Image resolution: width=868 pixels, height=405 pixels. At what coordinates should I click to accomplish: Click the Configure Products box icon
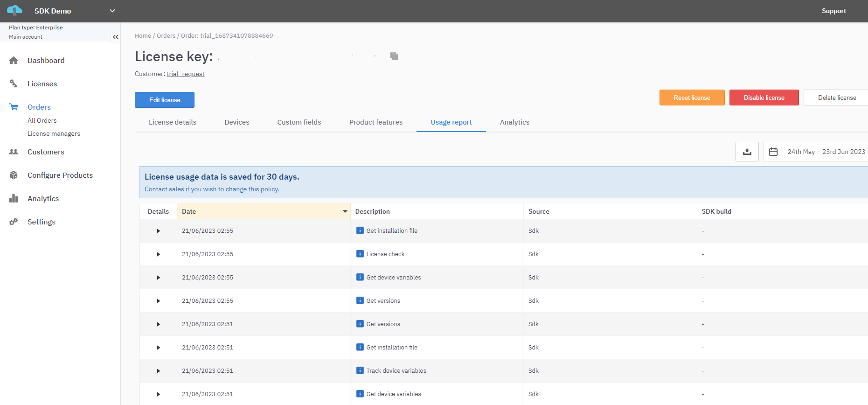click(x=14, y=175)
